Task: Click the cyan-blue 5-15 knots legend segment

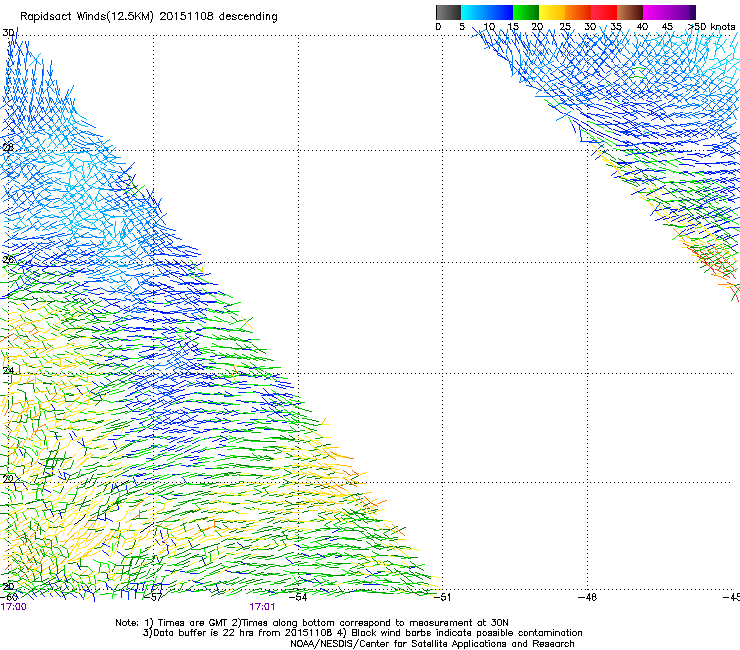Action: (487, 12)
